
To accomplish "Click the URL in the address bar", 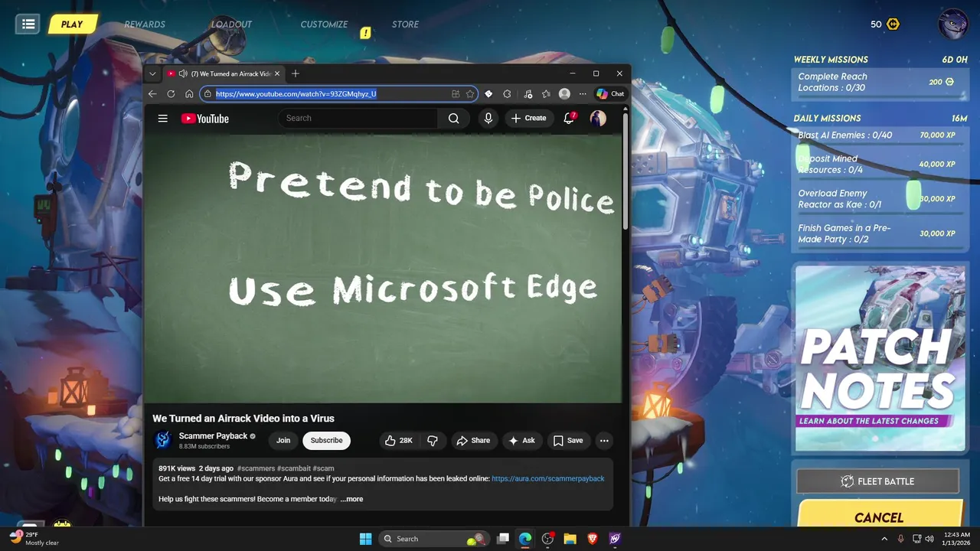I will click(296, 94).
